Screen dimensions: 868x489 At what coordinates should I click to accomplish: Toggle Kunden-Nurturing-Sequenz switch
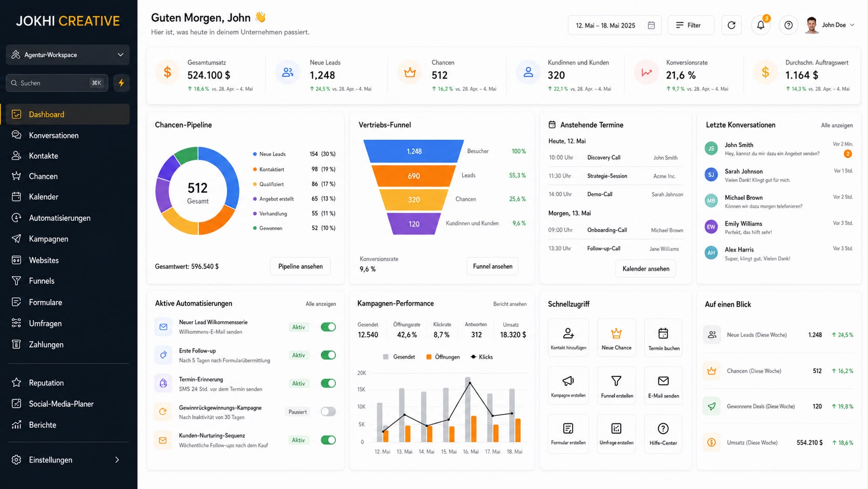[x=328, y=440]
